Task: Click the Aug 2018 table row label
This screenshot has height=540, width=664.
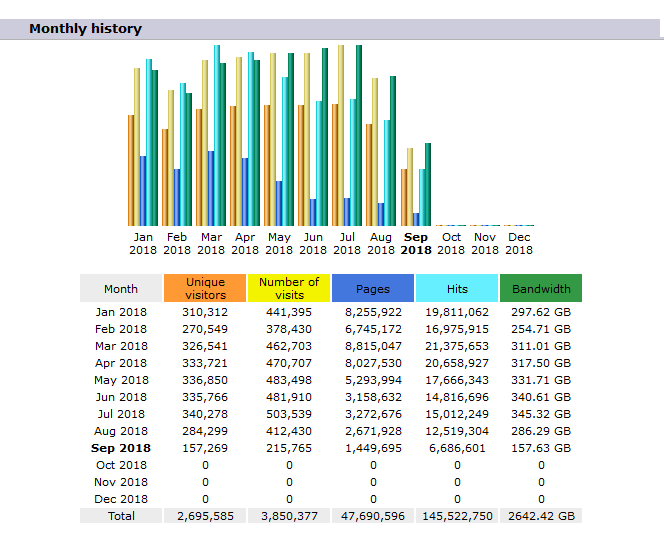Action: click(121, 431)
